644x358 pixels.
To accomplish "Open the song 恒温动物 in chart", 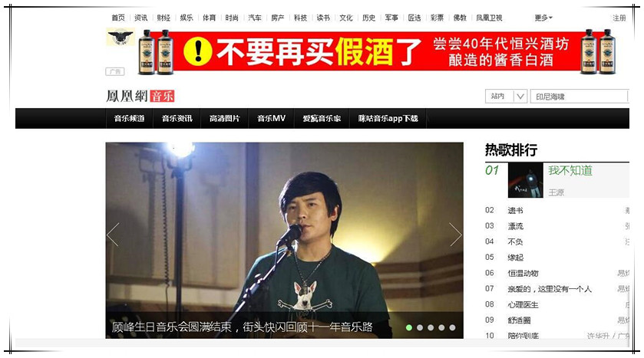I will tap(523, 273).
